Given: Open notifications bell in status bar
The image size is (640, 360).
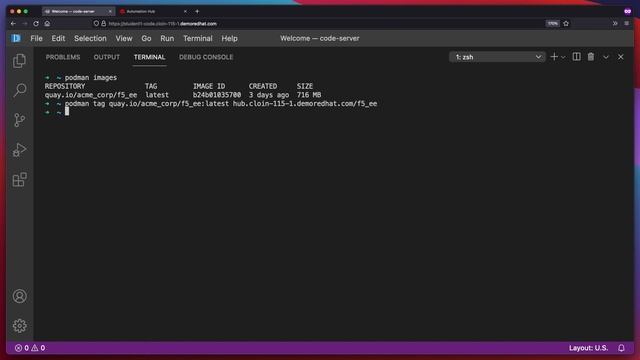Looking at the screenshot, I should (x=621, y=348).
